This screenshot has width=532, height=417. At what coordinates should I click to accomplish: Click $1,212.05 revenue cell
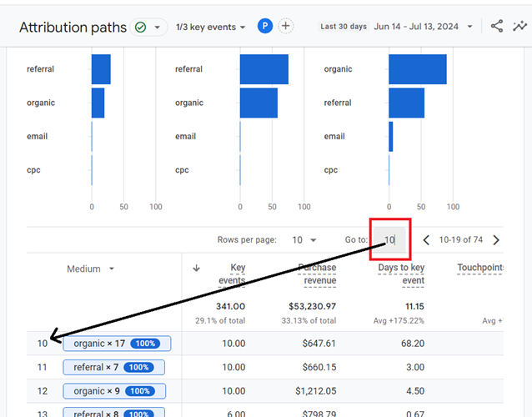point(316,391)
